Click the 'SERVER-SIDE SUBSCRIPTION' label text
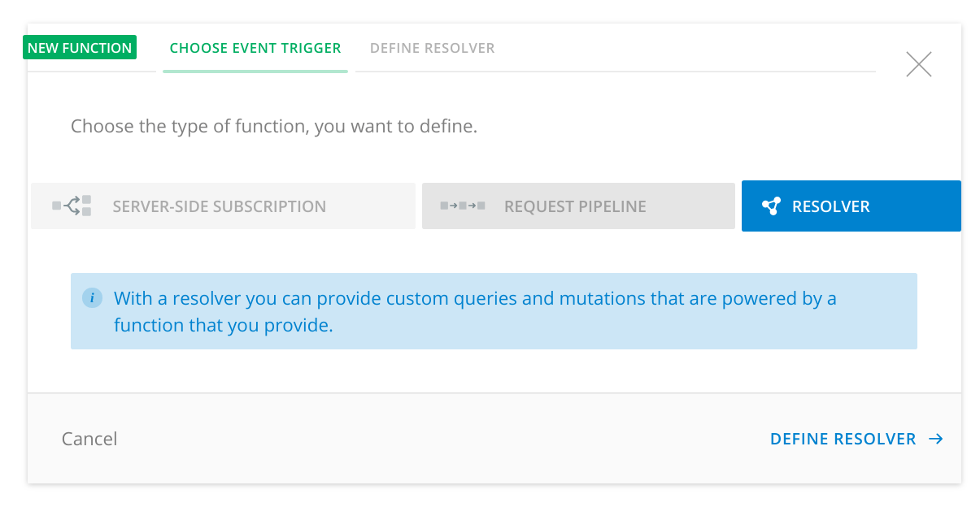 tap(220, 206)
